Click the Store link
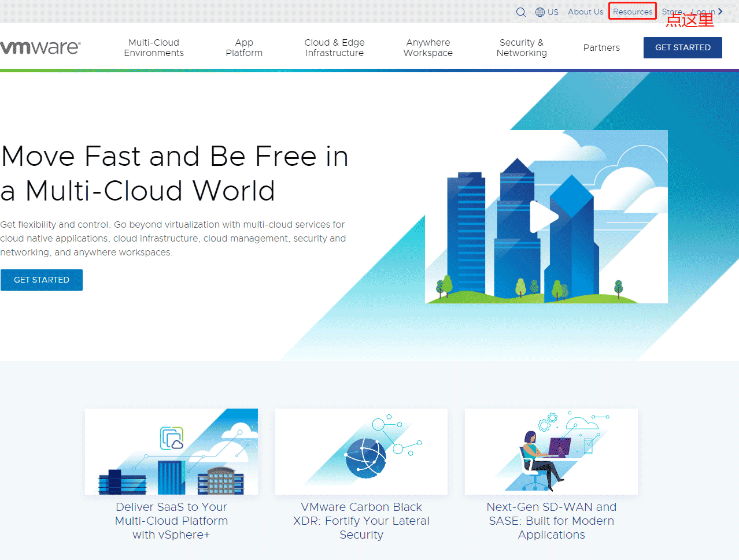This screenshot has width=739, height=560. (672, 12)
